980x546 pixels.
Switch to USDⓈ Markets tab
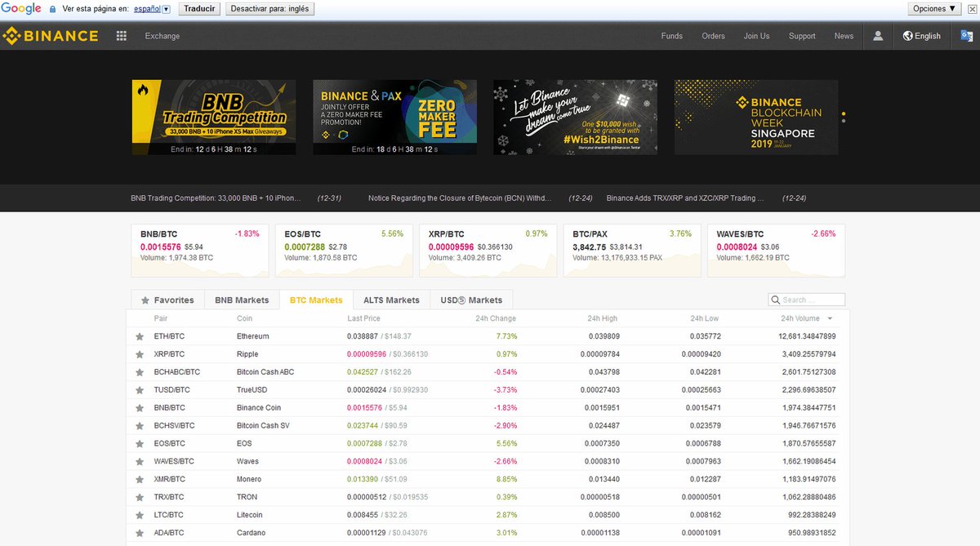471,300
